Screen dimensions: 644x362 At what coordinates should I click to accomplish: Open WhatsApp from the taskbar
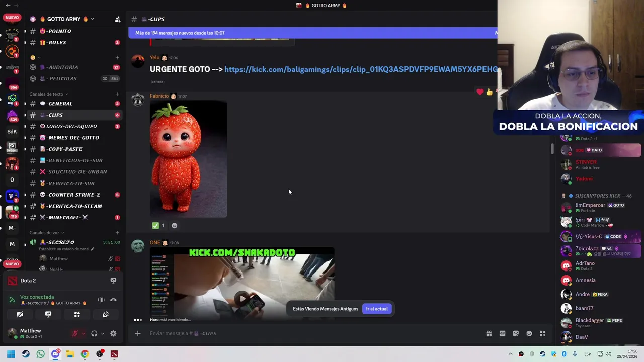pos(40,354)
